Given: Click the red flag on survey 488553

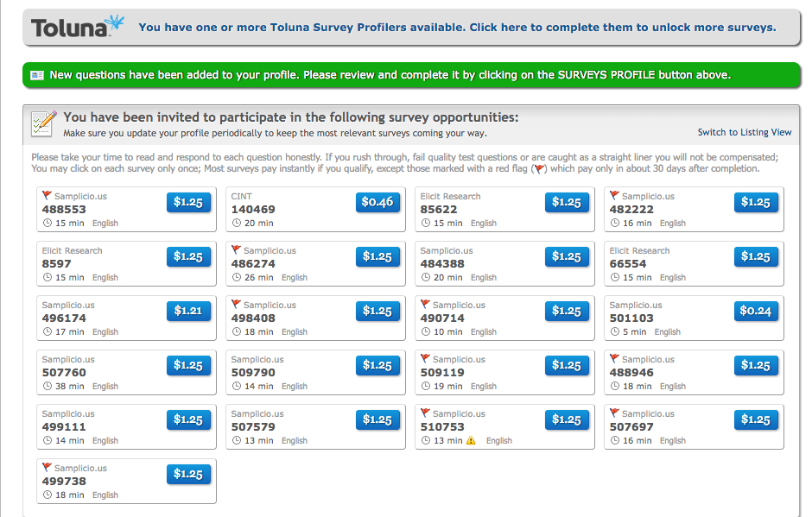Looking at the screenshot, I should click(47, 195).
